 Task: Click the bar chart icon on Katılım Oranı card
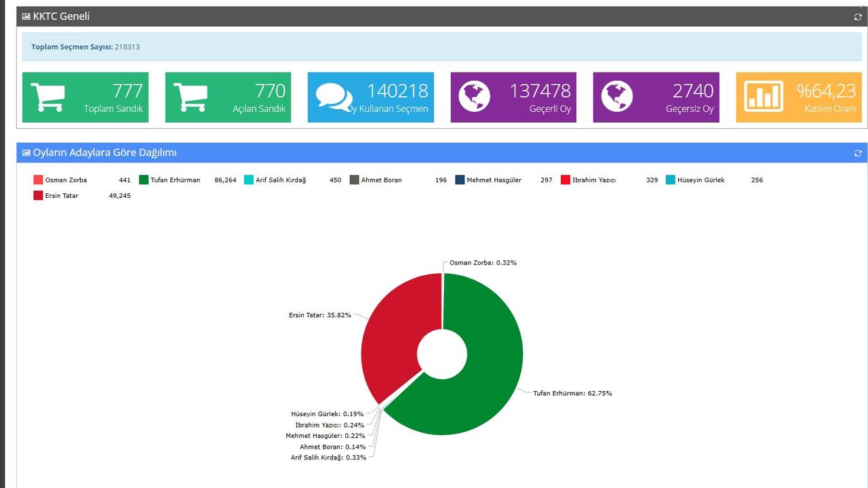point(763,97)
